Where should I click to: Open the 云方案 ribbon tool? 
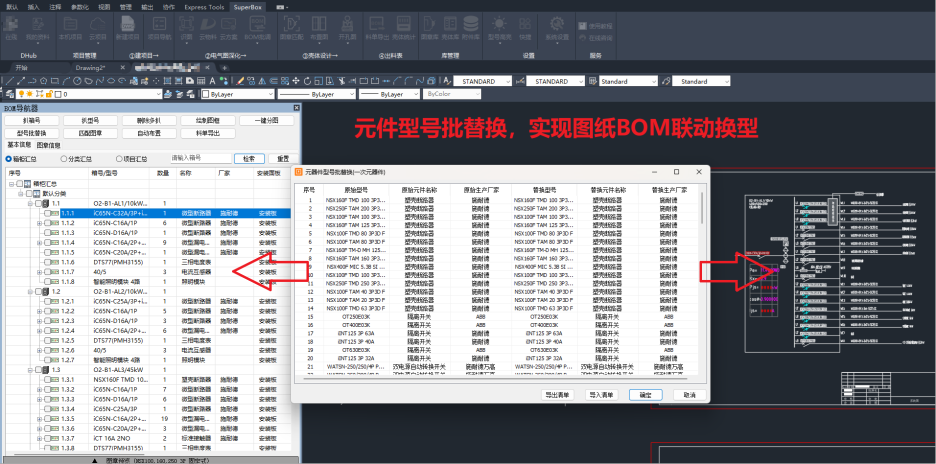coord(228,27)
